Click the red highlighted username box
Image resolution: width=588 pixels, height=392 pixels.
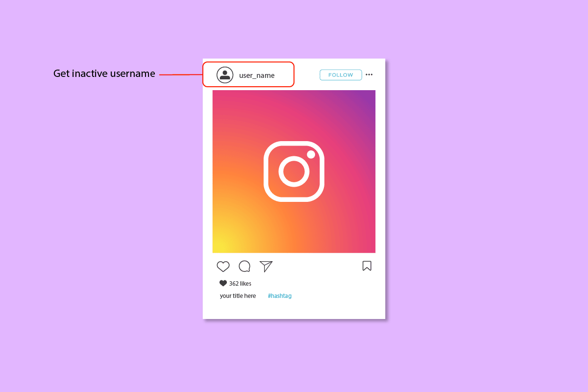coord(248,74)
